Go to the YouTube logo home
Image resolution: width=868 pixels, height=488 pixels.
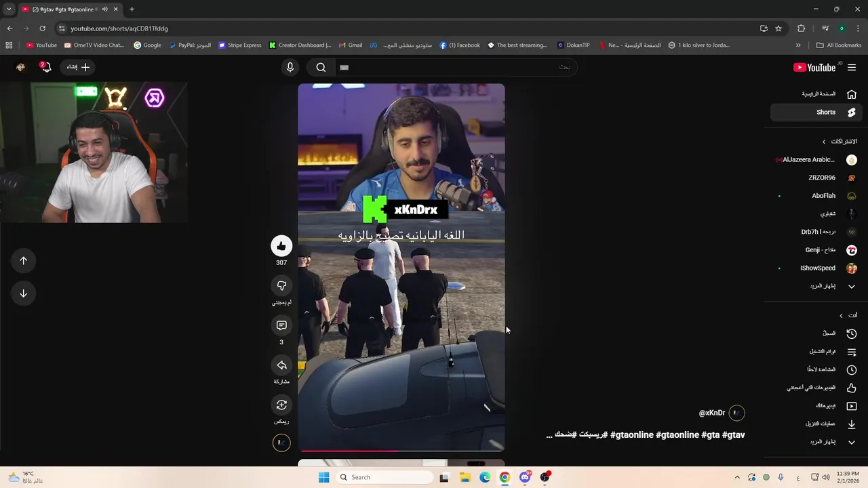tap(814, 67)
